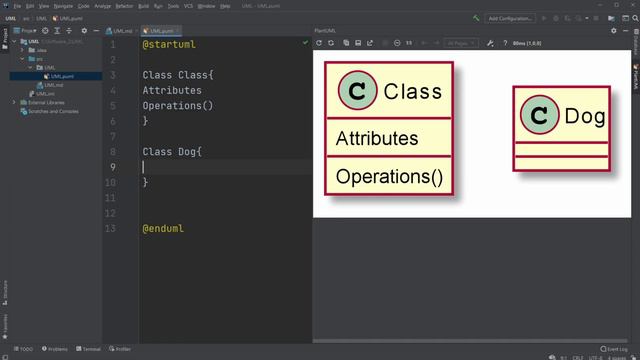
Task: Minimize the PlantUML panel with minus icon
Action: coord(625,31)
